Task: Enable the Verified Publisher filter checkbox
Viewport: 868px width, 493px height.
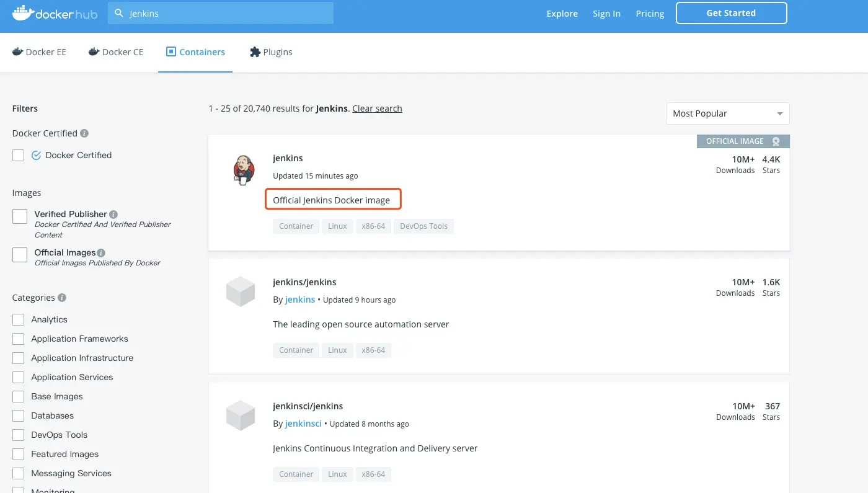Action: click(20, 216)
